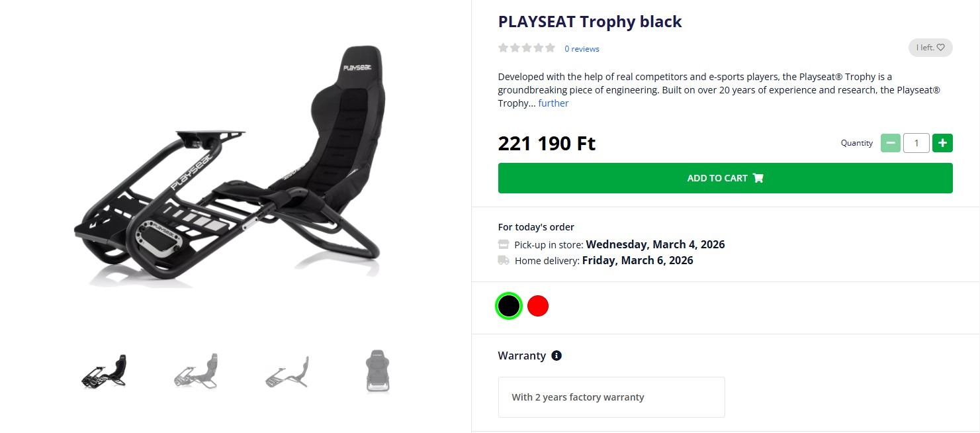Decrease quantity with the minus button

891,143
